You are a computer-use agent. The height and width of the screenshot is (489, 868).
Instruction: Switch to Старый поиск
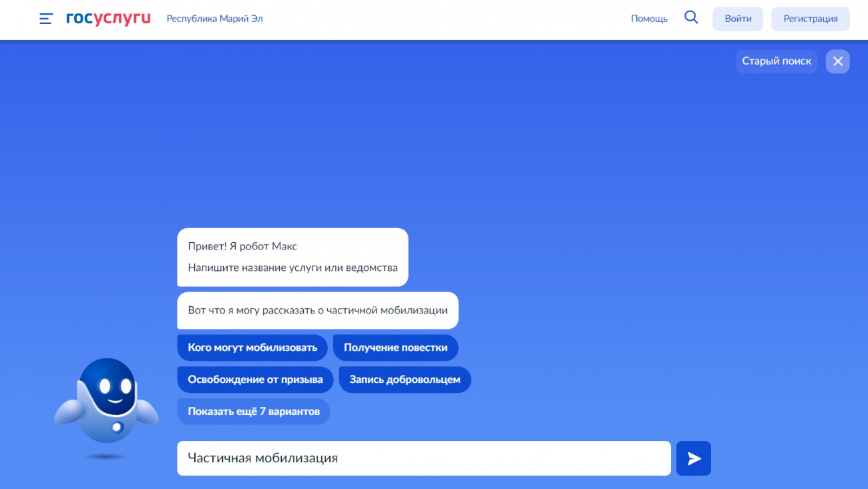pos(776,61)
